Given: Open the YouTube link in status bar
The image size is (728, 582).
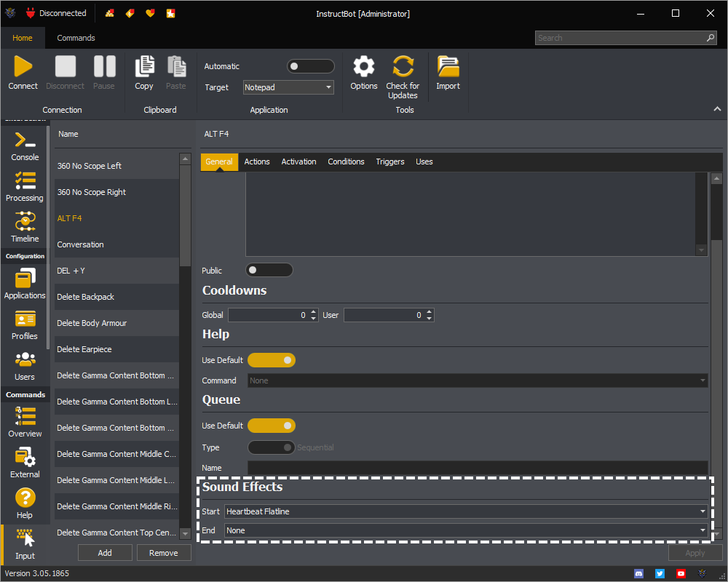Looking at the screenshot, I should point(681,574).
